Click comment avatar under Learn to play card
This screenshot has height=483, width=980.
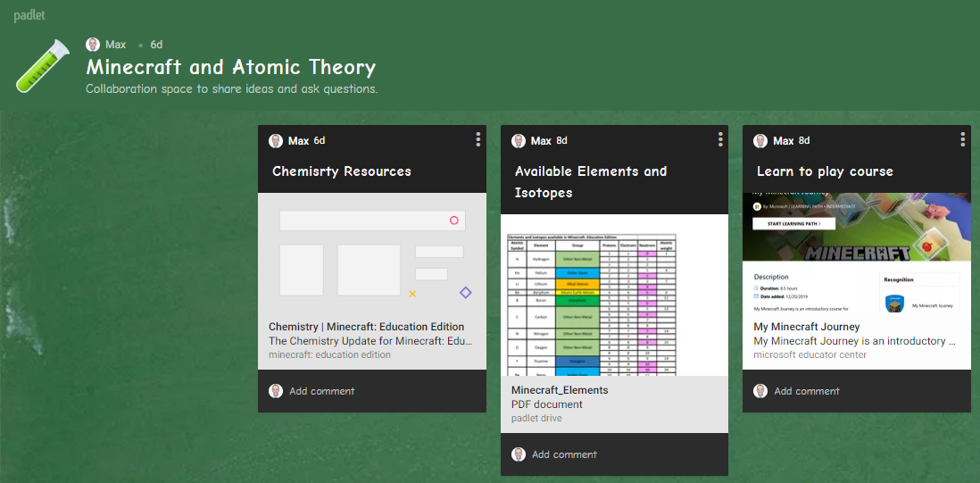(x=760, y=391)
